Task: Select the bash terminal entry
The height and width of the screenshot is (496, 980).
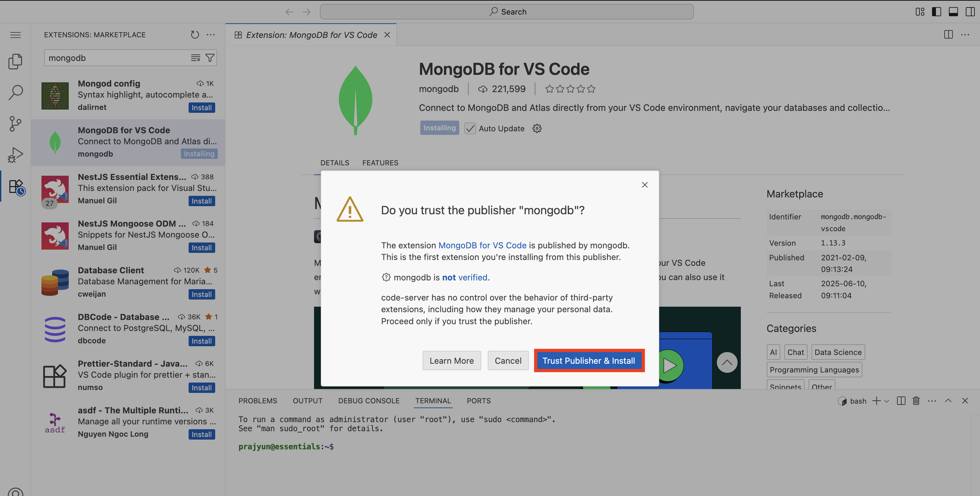Action: click(x=852, y=401)
